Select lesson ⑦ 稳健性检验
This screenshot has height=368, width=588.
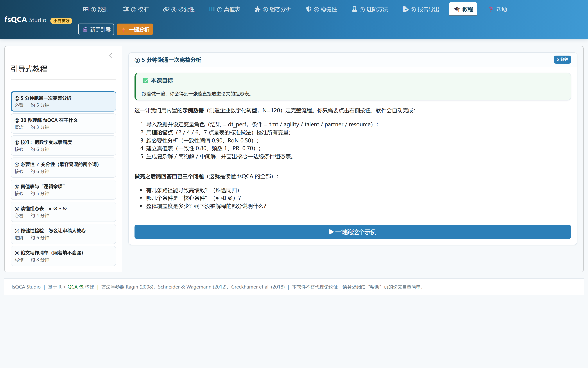click(63, 234)
